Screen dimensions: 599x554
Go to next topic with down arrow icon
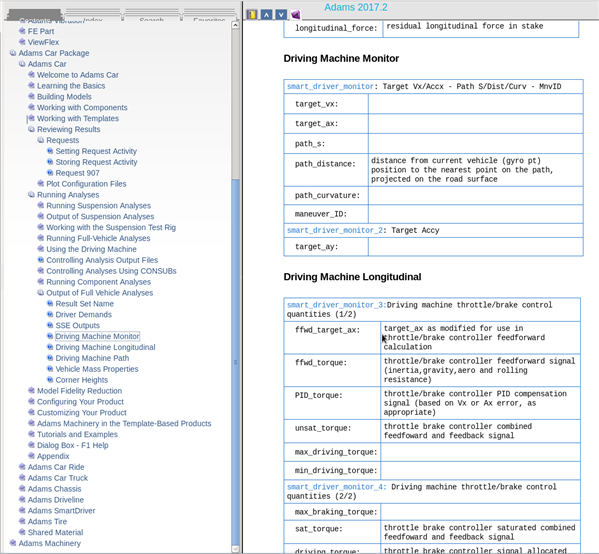[281, 15]
